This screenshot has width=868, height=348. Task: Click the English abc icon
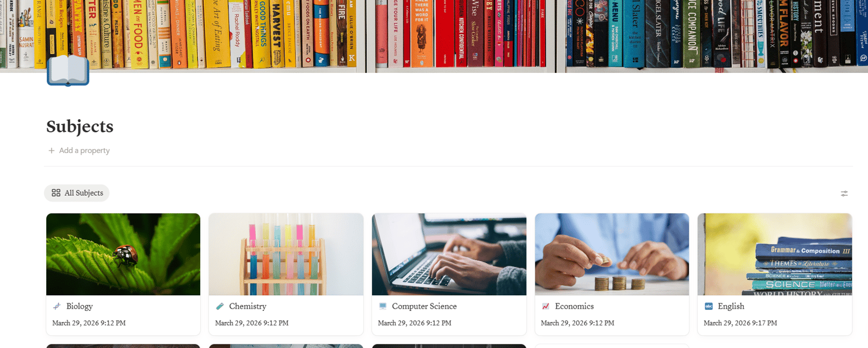[x=708, y=306]
